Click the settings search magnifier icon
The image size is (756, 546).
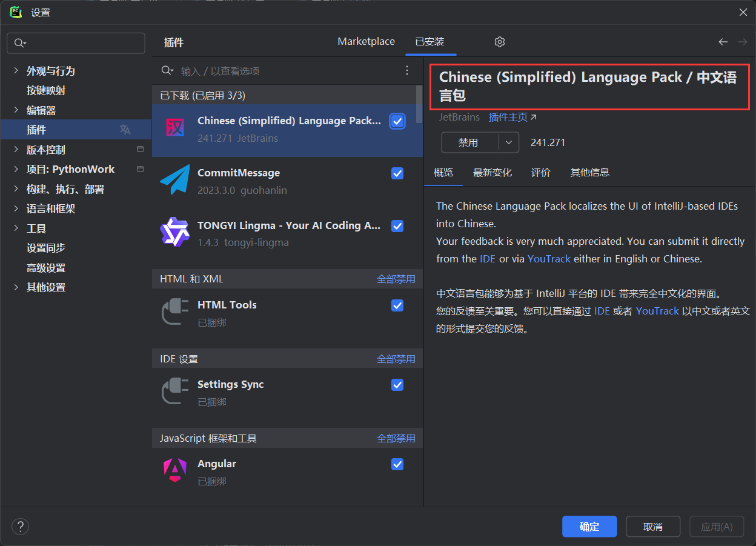click(x=19, y=43)
